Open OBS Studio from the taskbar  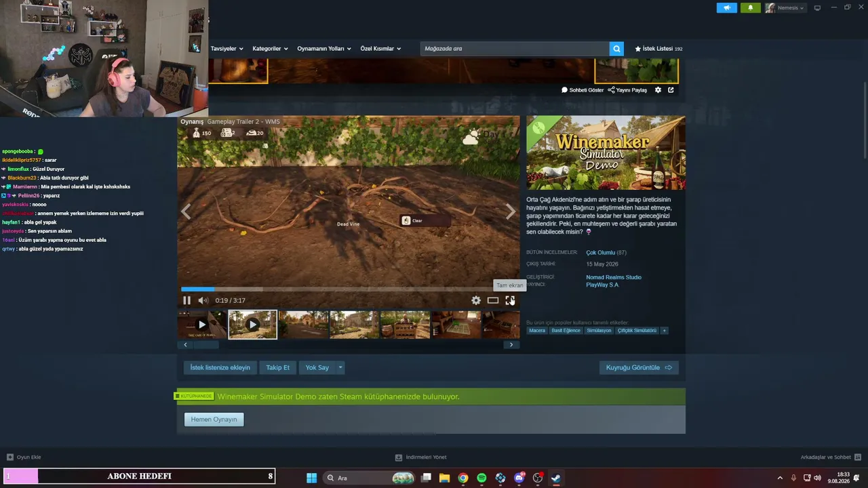[538, 478]
